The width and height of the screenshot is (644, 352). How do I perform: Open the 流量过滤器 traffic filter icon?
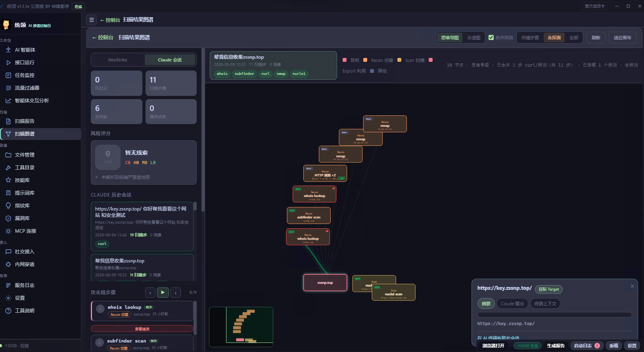(x=8, y=88)
